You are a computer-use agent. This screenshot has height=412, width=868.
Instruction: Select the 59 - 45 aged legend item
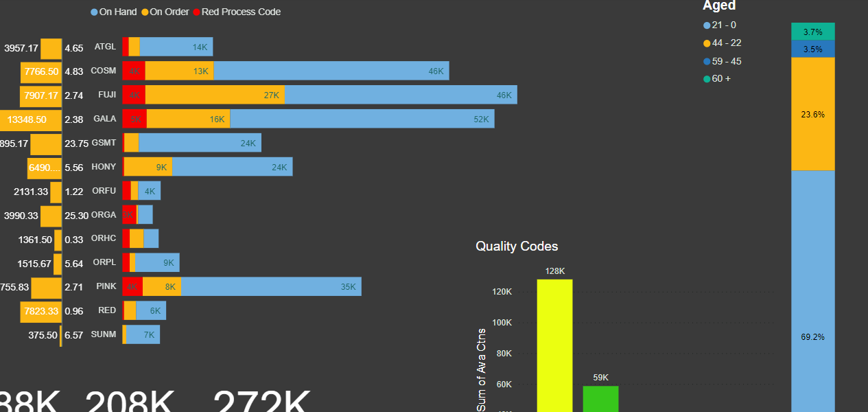point(723,61)
